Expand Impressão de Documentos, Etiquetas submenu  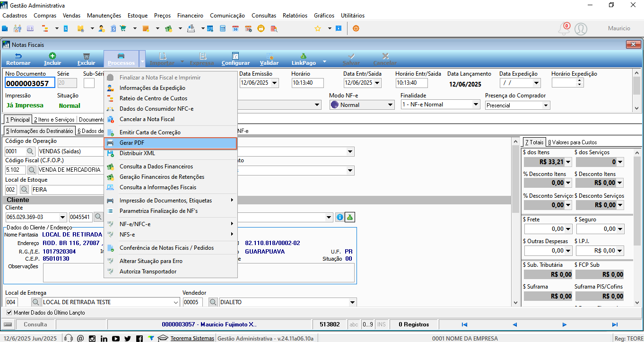click(170, 200)
